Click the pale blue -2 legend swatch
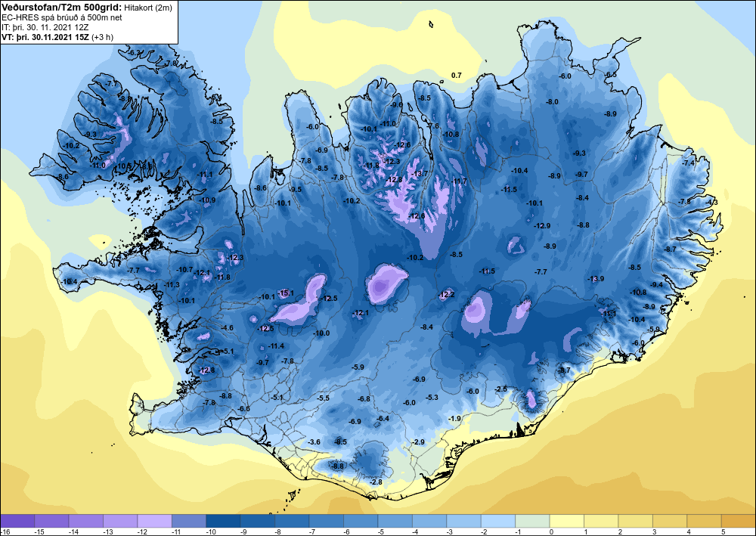The image size is (756, 536). coord(498,521)
